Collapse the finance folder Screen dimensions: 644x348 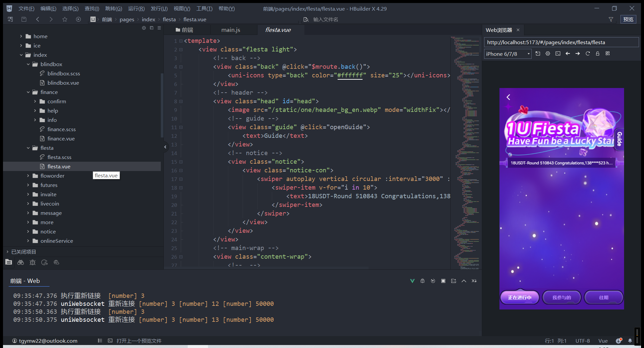coord(28,92)
